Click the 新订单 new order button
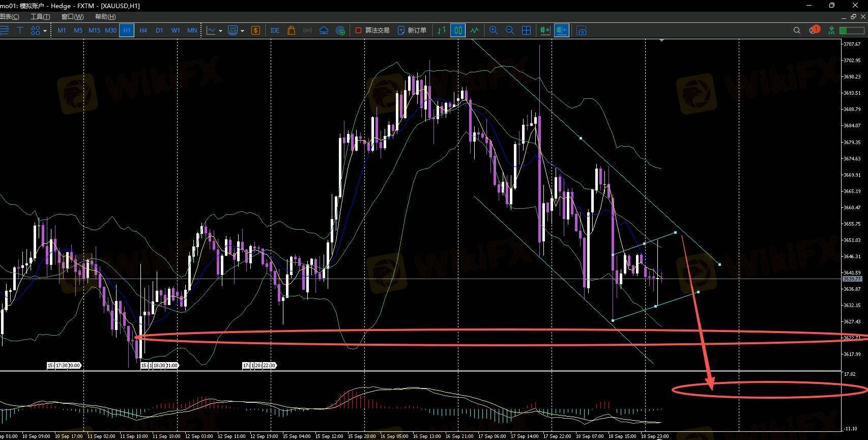868x440 pixels. [412, 31]
